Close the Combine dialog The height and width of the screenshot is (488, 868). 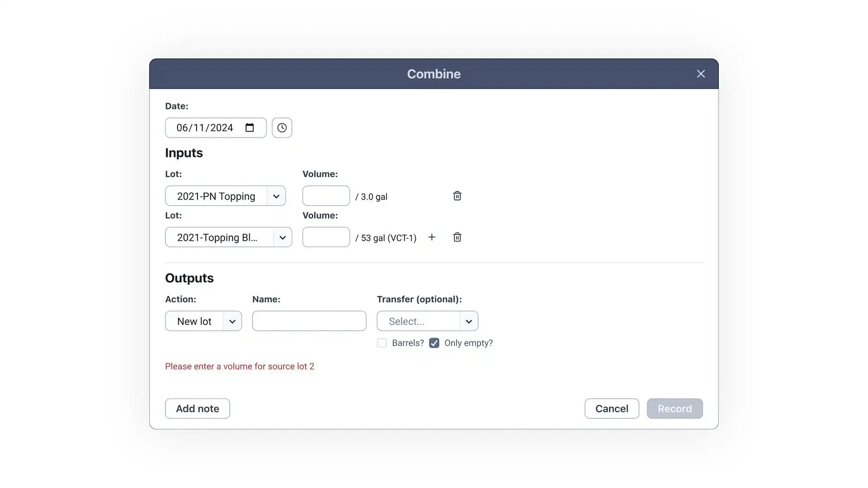click(700, 73)
